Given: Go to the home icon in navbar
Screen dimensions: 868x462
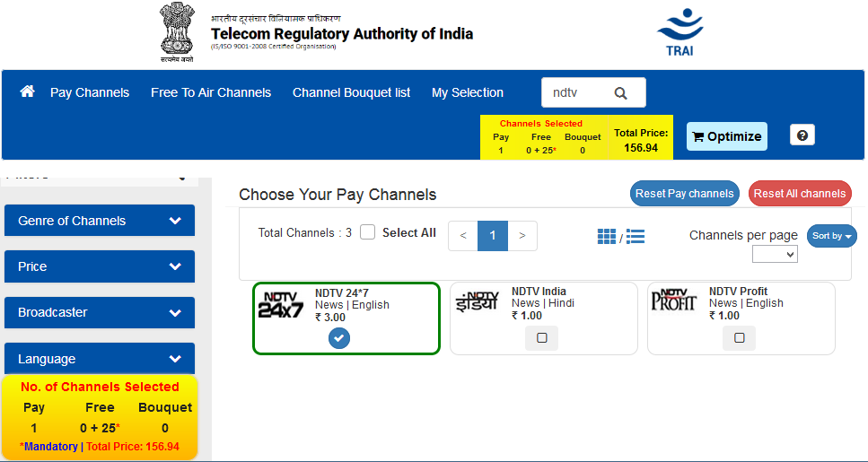Looking at the screenshot, I should click(27, 92).
